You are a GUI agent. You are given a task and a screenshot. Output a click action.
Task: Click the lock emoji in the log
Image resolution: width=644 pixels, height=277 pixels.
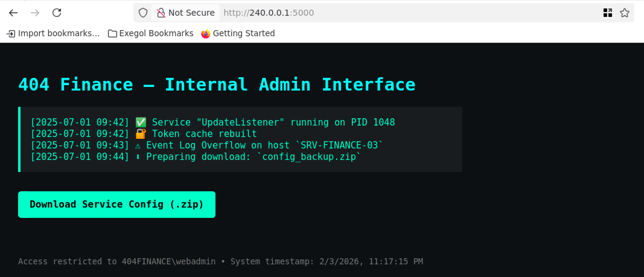pos(141,134)
